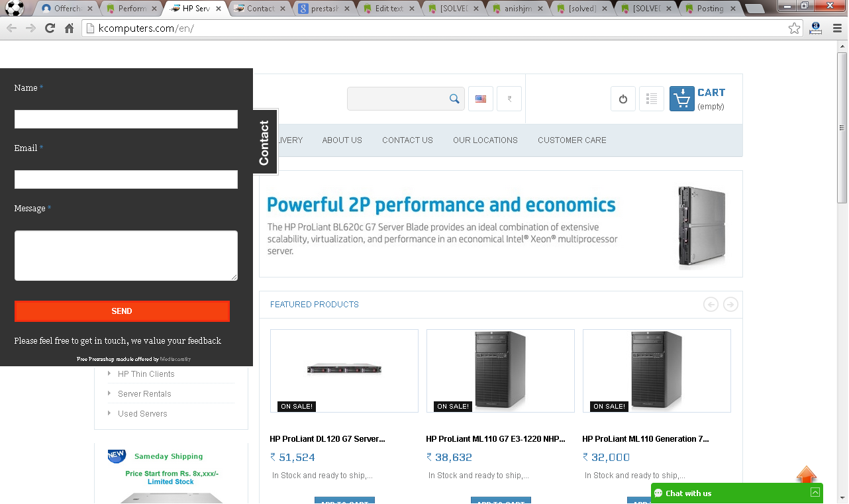
Task: Click the ₹ 51,524 price
Action: [x=293, y=457]
